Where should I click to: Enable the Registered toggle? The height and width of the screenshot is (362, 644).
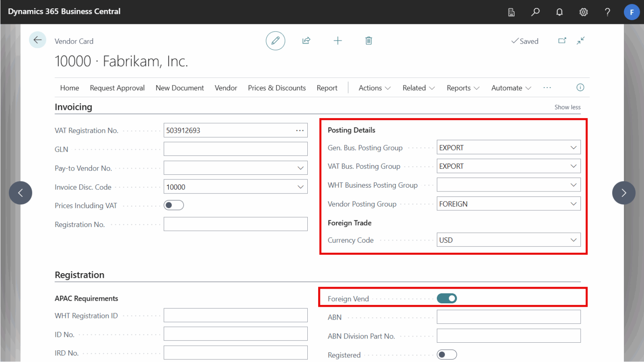(447, 354)
